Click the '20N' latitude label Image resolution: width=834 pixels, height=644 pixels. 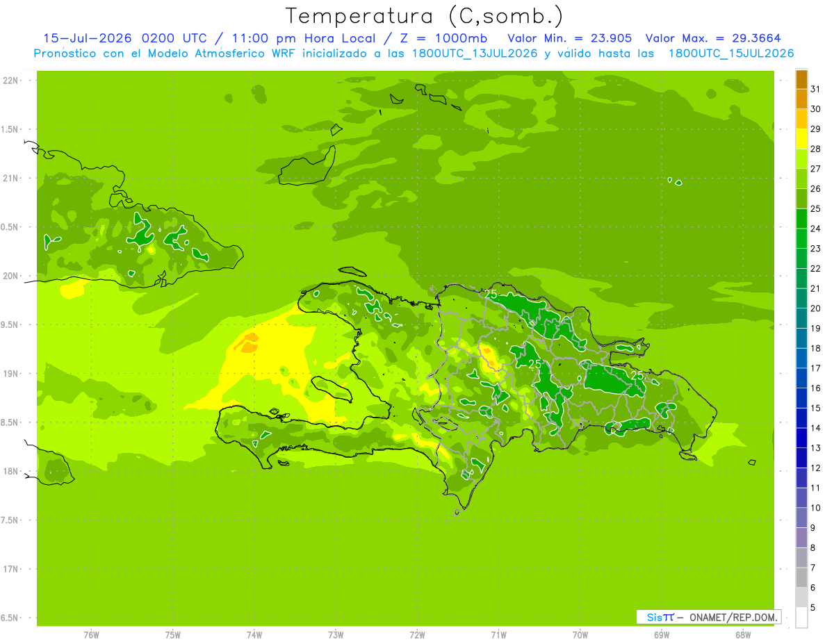[x=10, y=276]
